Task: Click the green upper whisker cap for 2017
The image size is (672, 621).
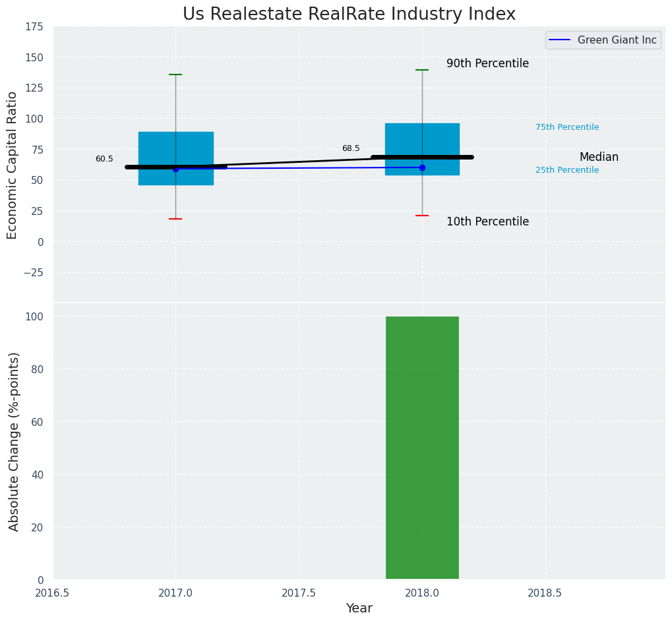Action: 175,74
